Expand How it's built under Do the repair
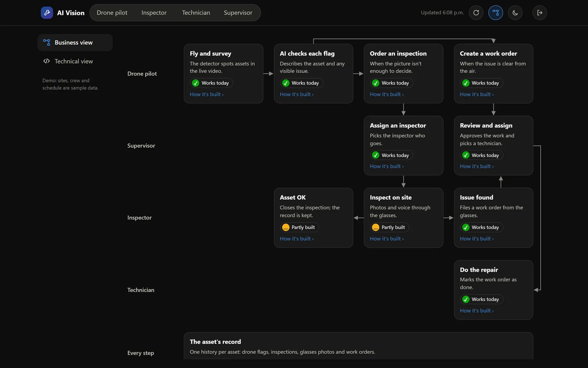 click(x=477, y=311)
